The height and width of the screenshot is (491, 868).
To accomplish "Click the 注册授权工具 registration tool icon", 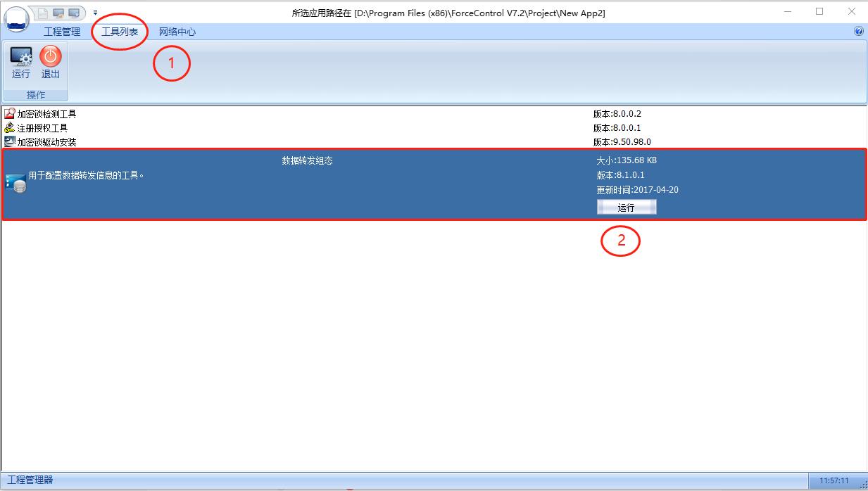I will point(10,127).
